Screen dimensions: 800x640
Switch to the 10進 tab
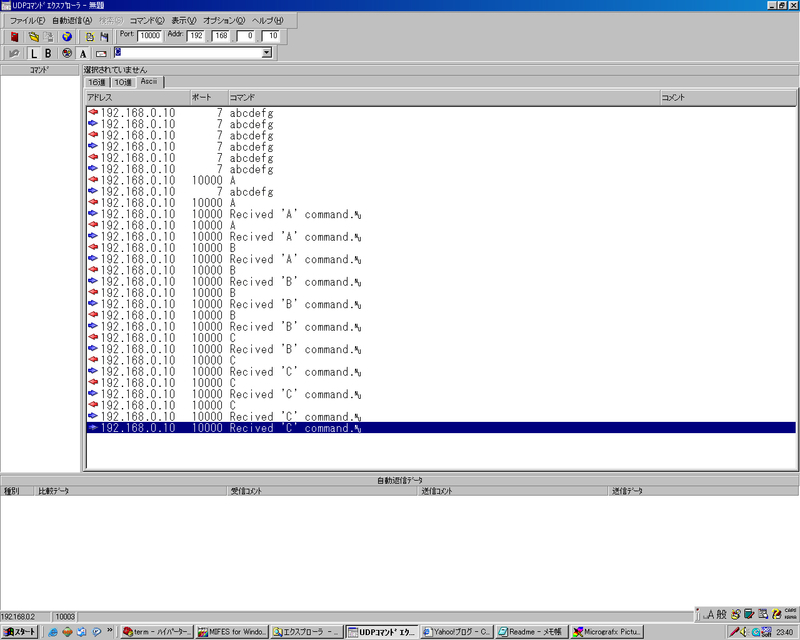coord(123,82)
